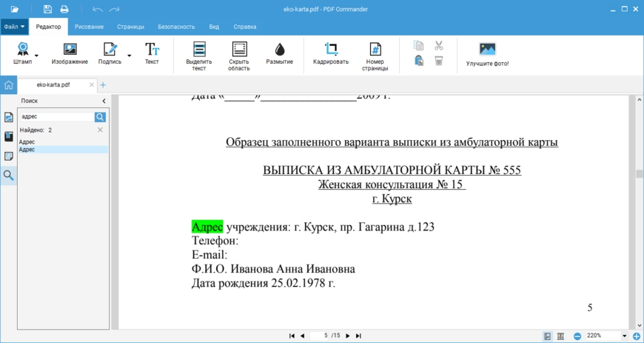644x343 pixels.
Task: Switch to single page view mode
Action: [547, 336]
